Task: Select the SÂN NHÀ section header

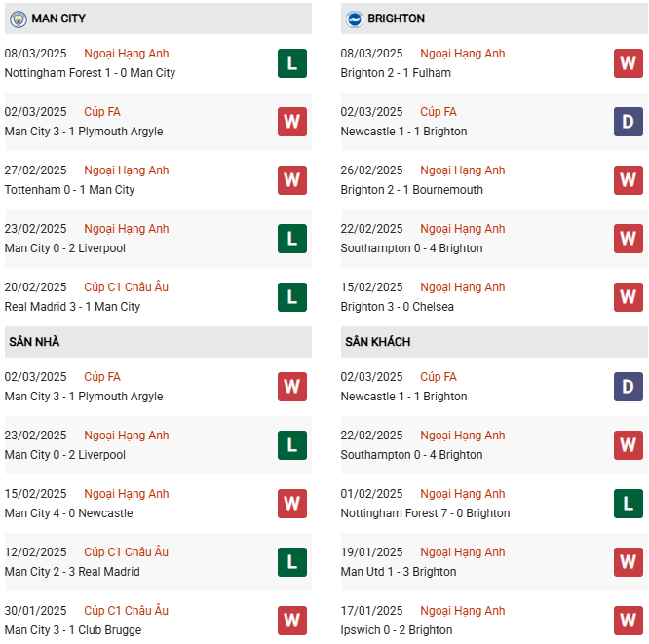Action: pyautogui.click(x=34, y=342)
